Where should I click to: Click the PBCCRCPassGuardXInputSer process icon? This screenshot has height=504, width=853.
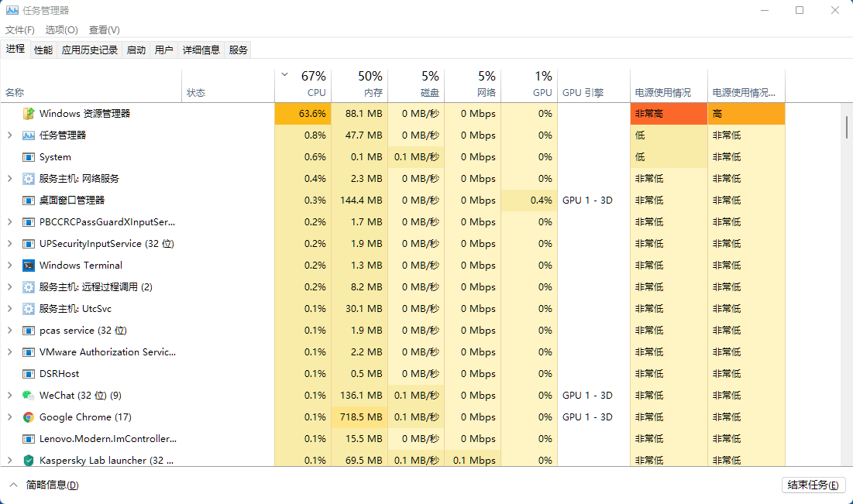pos(29,222)
